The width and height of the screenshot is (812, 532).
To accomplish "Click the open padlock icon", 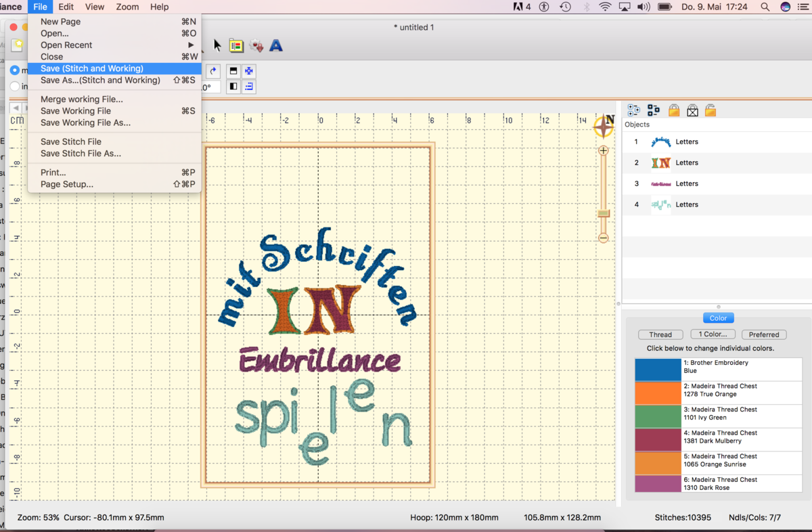I will pos(710,110).
